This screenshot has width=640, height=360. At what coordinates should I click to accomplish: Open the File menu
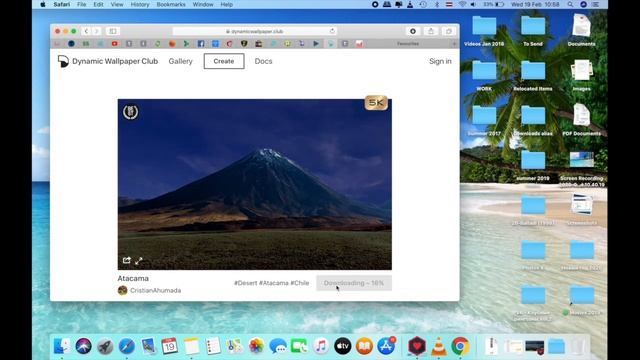(x=82, y=4)
